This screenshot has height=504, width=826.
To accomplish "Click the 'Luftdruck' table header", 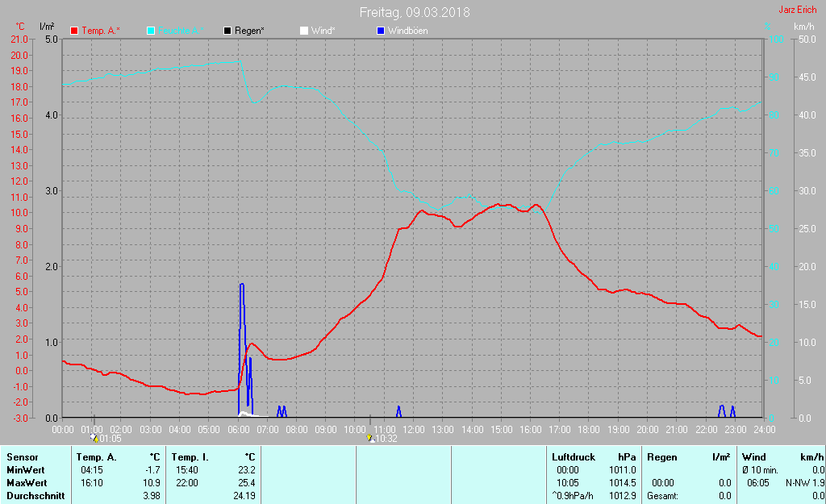I will click(x=574, y=457).
